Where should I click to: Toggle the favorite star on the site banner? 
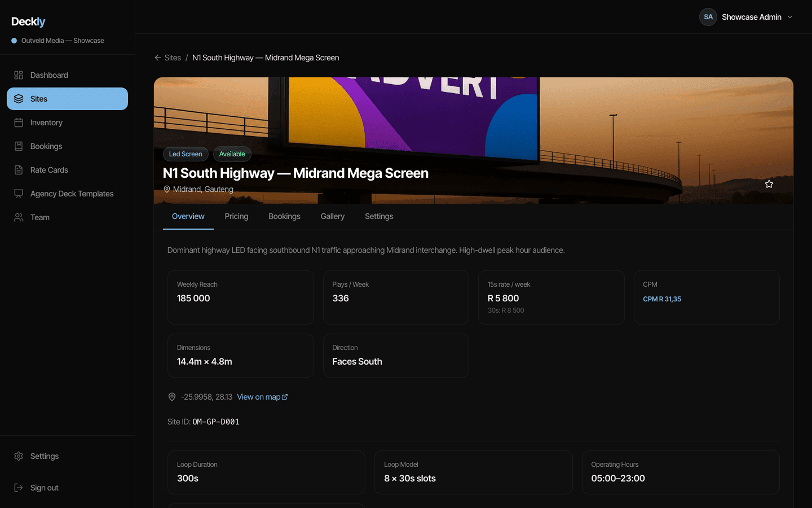[x=769, y=184]
